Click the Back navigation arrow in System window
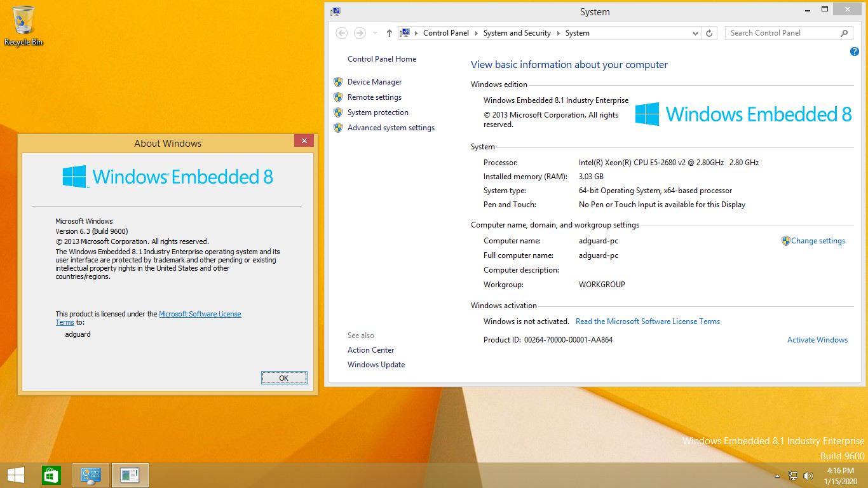Screen dimensions: 868x488 [341, 33]
